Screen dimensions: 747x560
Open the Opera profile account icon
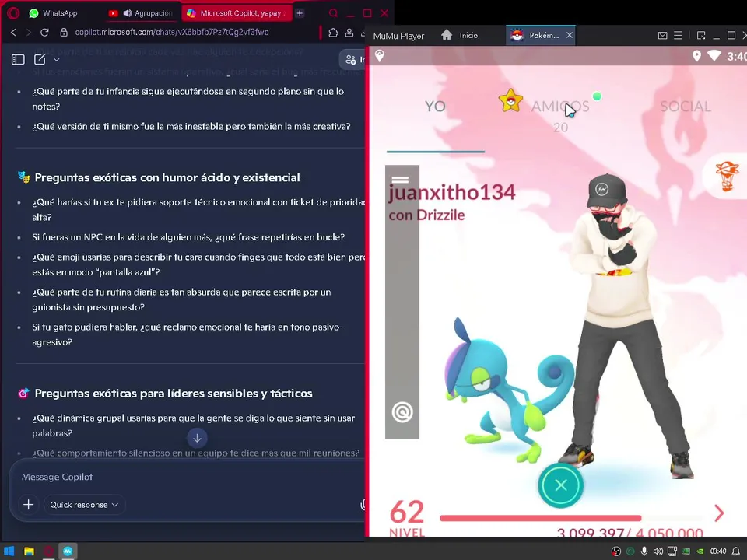349,33
